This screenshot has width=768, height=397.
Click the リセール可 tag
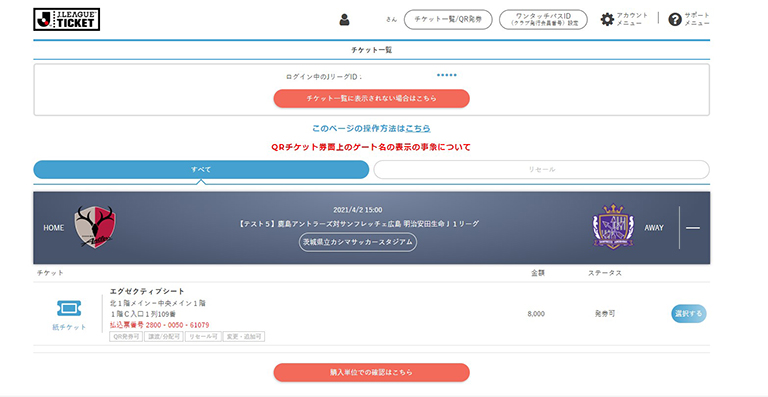203,337
